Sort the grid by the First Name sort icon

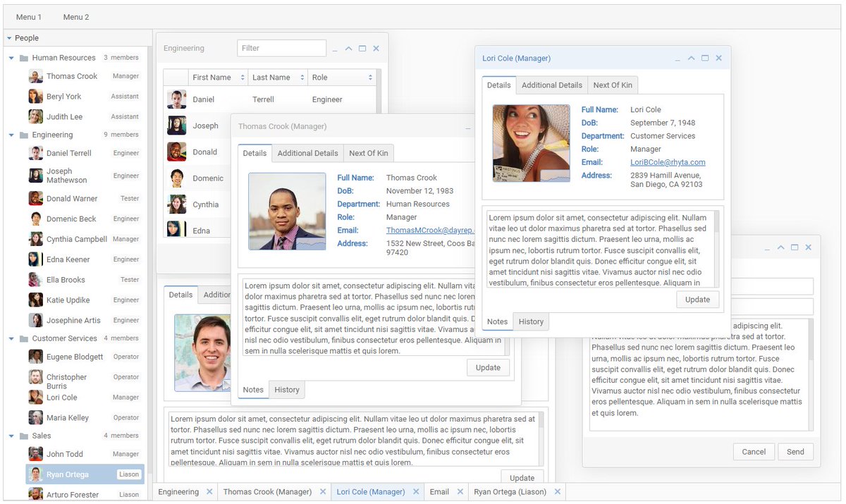click(243, 78)
